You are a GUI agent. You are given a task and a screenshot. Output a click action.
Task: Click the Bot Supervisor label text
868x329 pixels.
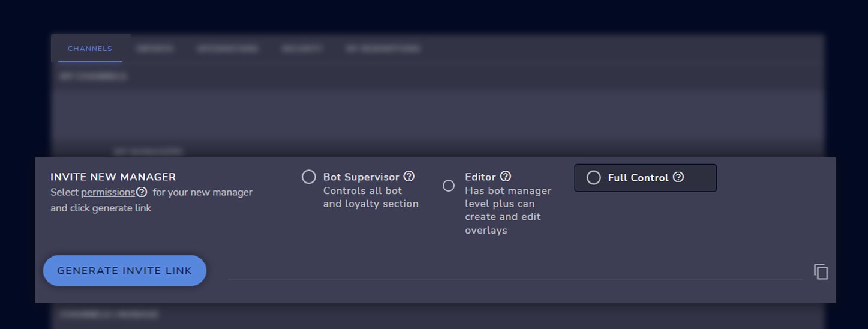(x=361, y=177)
